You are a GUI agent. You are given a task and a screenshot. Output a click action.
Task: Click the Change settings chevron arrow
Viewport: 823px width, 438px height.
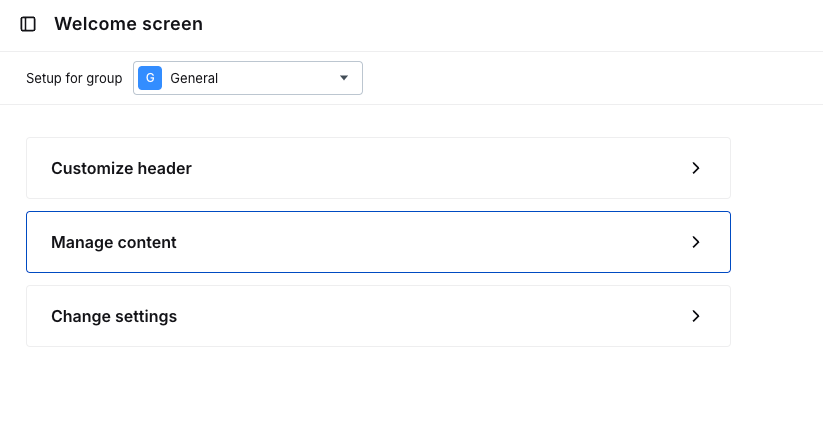696,316
